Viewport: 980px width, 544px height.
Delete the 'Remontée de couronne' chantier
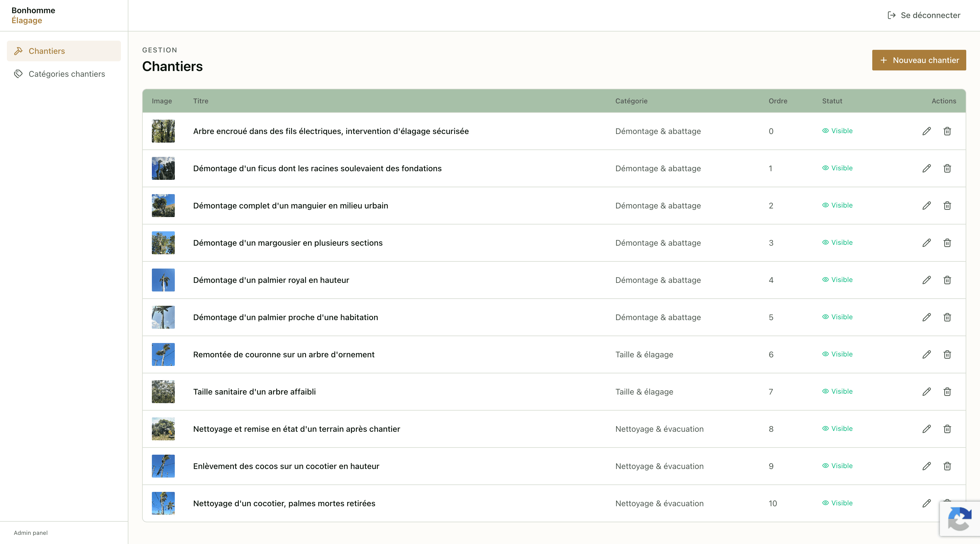pyautogui.click(x=947, y=355)
